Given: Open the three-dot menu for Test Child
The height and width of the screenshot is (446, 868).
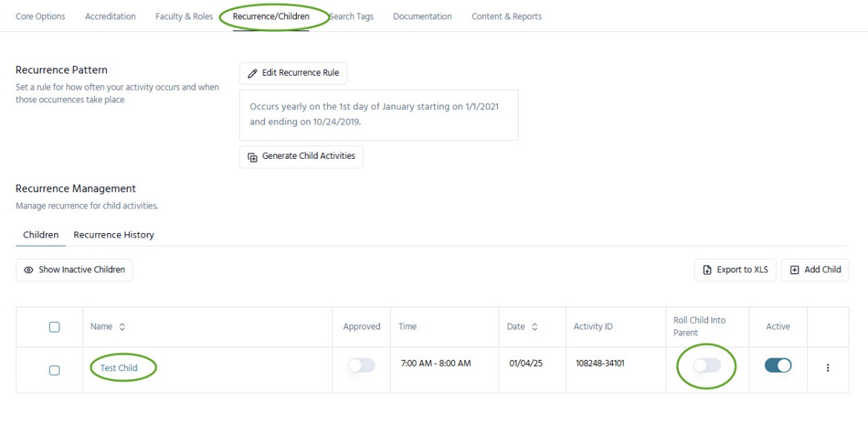Looking at the screenshot, I should tap(828, 368).
